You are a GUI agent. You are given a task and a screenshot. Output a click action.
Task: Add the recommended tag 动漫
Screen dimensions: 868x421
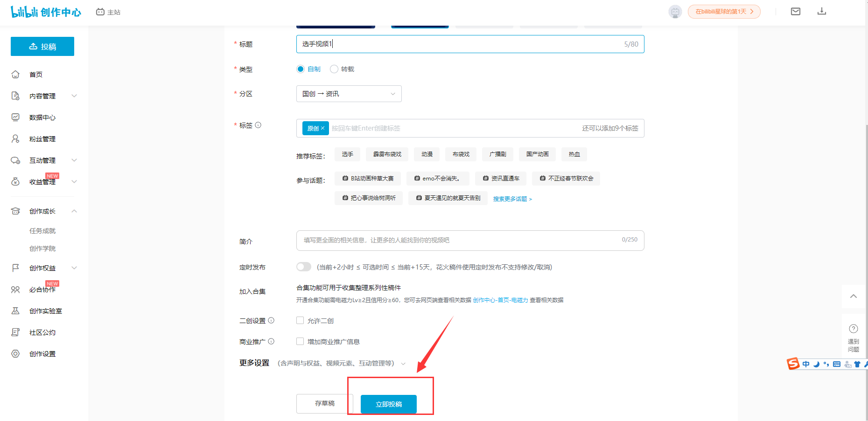pyautogui.click(x=427, y=154)
